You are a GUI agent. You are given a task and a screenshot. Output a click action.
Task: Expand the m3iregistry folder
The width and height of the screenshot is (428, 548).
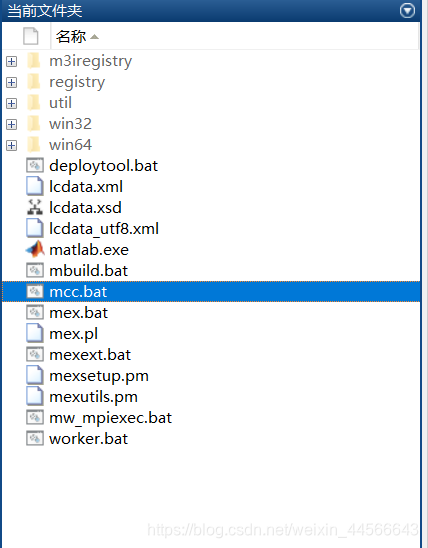11,62
